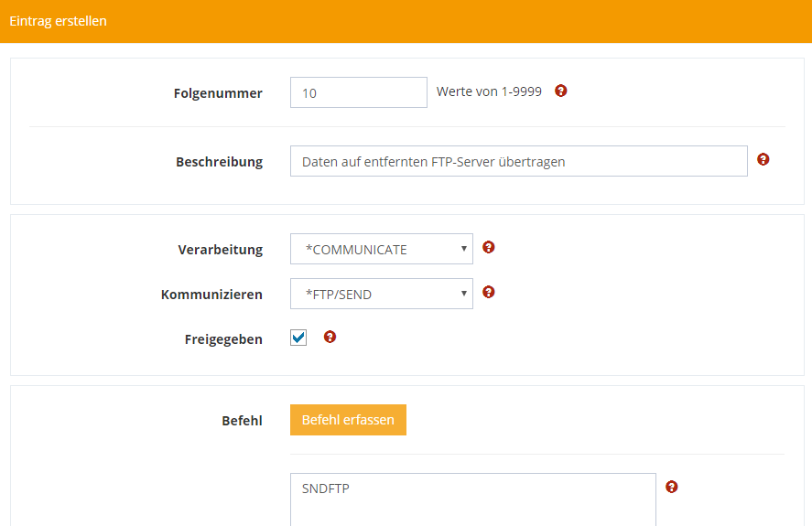Click the Kommunizieren help question mark

click(x=489, y=292)
